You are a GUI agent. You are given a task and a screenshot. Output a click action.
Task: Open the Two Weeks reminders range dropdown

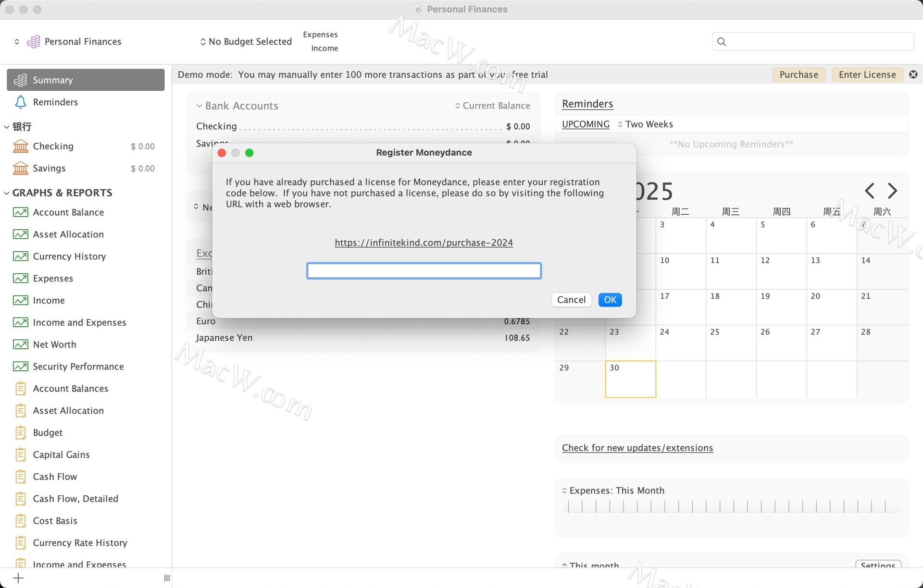(x=645, y=124)
